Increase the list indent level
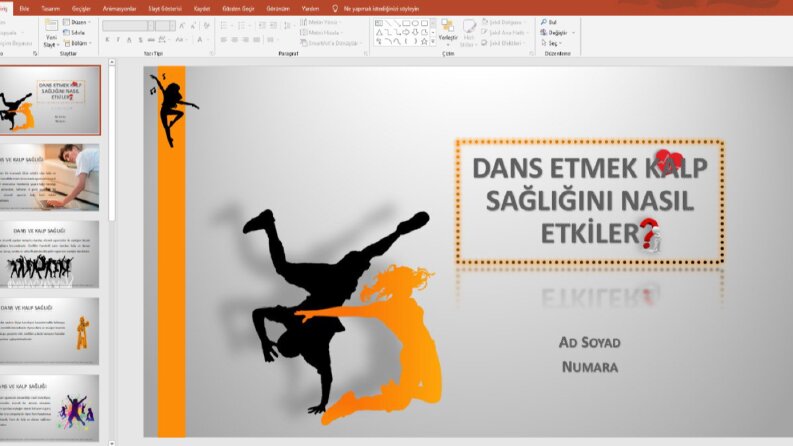 273,26
